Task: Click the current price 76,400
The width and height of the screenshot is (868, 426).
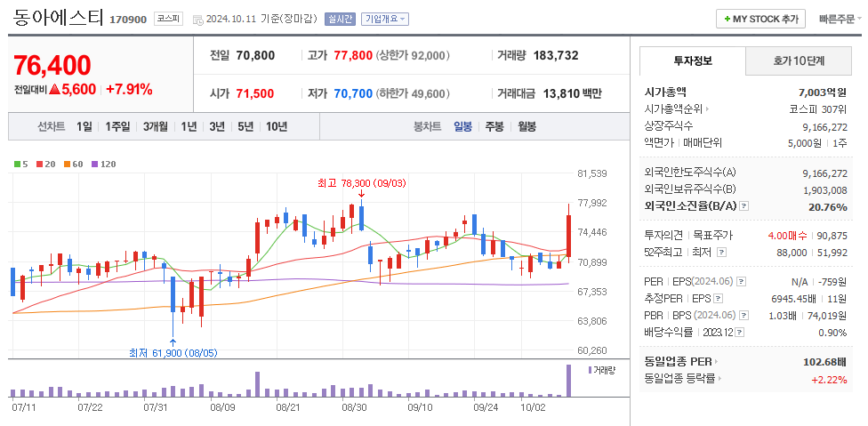Action: [52, 65]
